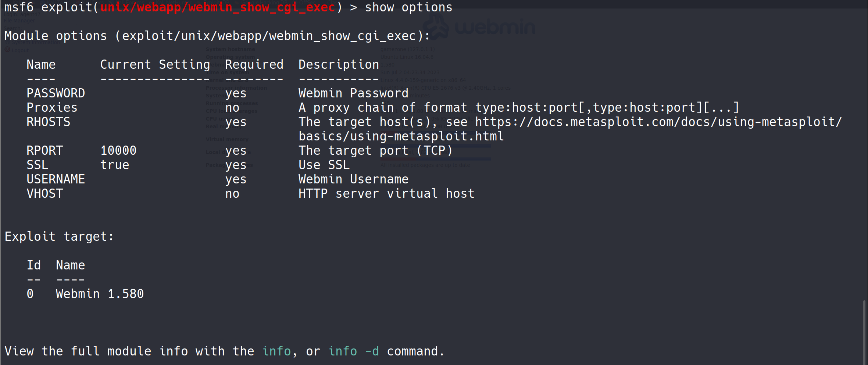The width and height of the screenshot is (868, 365).
Task: Click the green 'info -d' command hint
Action: 354,351
